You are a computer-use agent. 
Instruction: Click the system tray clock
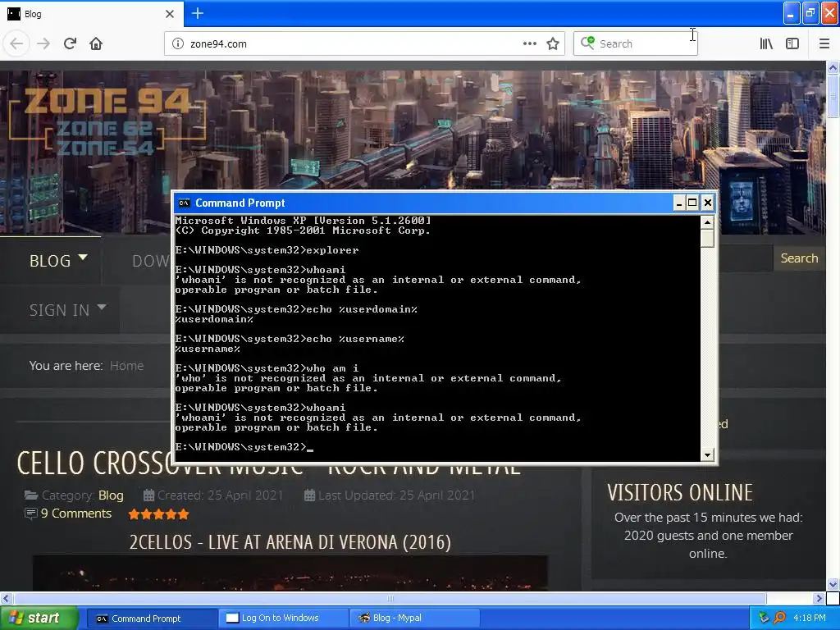point(809,619)
